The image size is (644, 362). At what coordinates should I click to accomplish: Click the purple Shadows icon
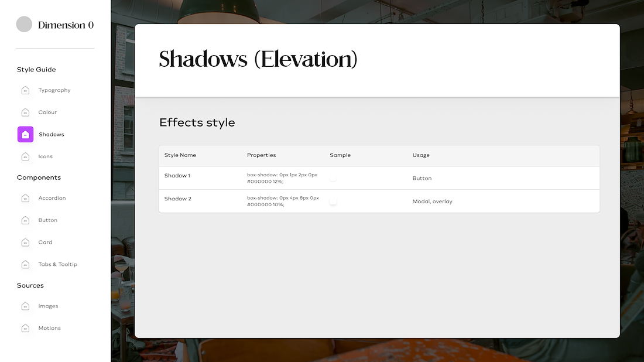pos(25,134)
